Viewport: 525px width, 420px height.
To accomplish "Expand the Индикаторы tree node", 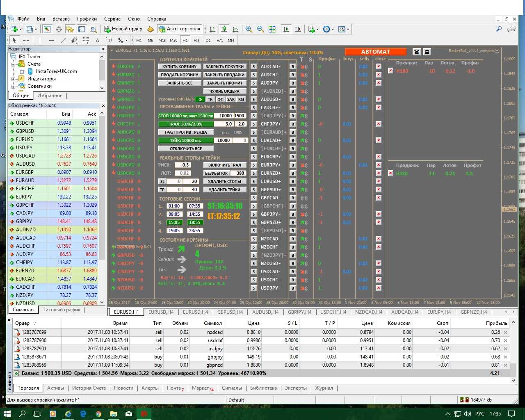I will pyautogui.click(x=14, y=79).
